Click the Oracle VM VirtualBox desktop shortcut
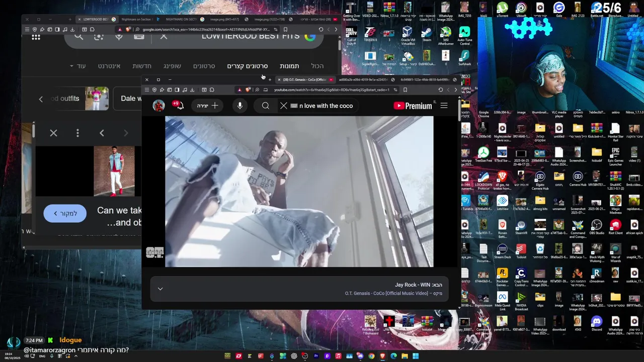The width and height of the screenshot is (644, 362). pyautogui.click(x=408, y=36)
